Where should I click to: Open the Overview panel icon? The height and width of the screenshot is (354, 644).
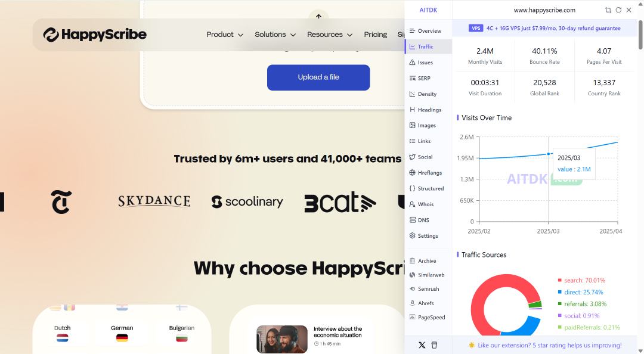click(x=413, y=31)
